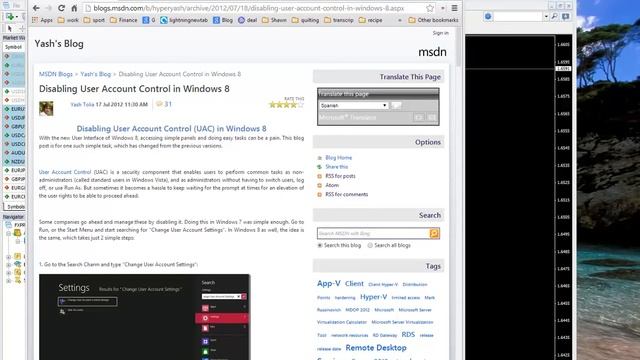This screenshot has width=640, height=360.
Task: Open the Settings screenshot image in article
Action: [x=144, y=317]
